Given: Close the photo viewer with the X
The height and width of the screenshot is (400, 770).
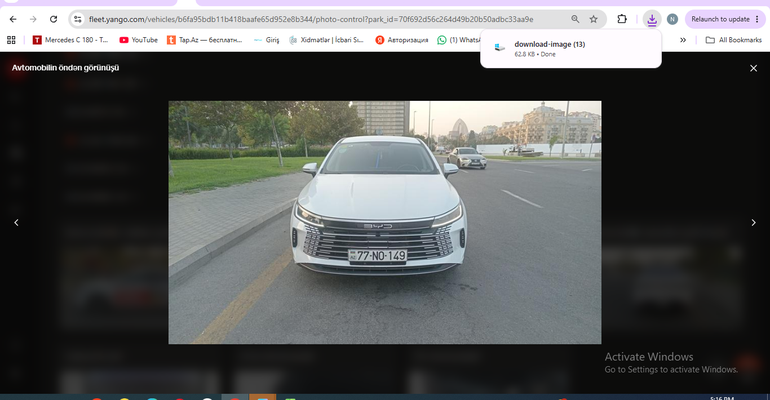Looking at the screenshot, I should pos(753,68).
